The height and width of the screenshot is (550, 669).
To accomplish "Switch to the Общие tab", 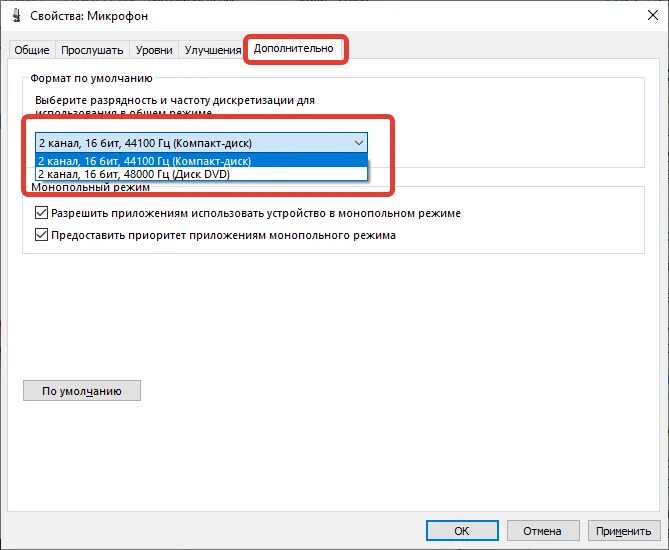I will [32, 50].
